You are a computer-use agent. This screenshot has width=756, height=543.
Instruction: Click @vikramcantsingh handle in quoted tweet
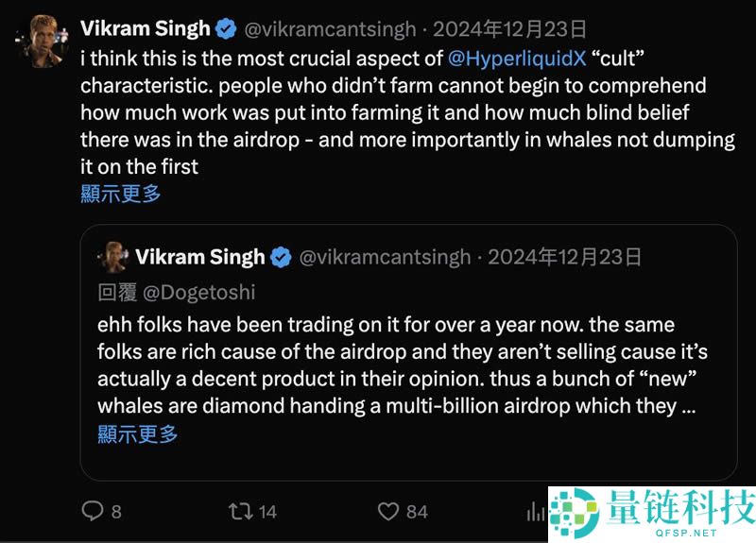pos(385,257)
